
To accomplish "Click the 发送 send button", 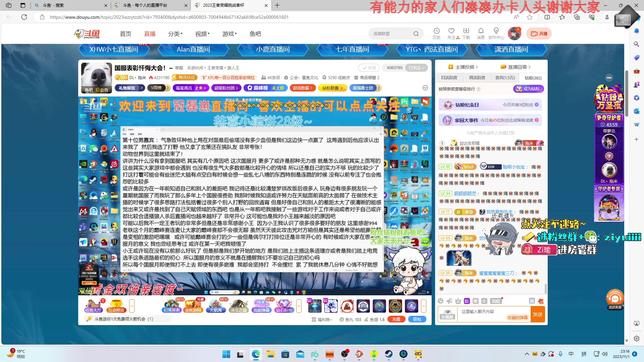I will (538, 314).
